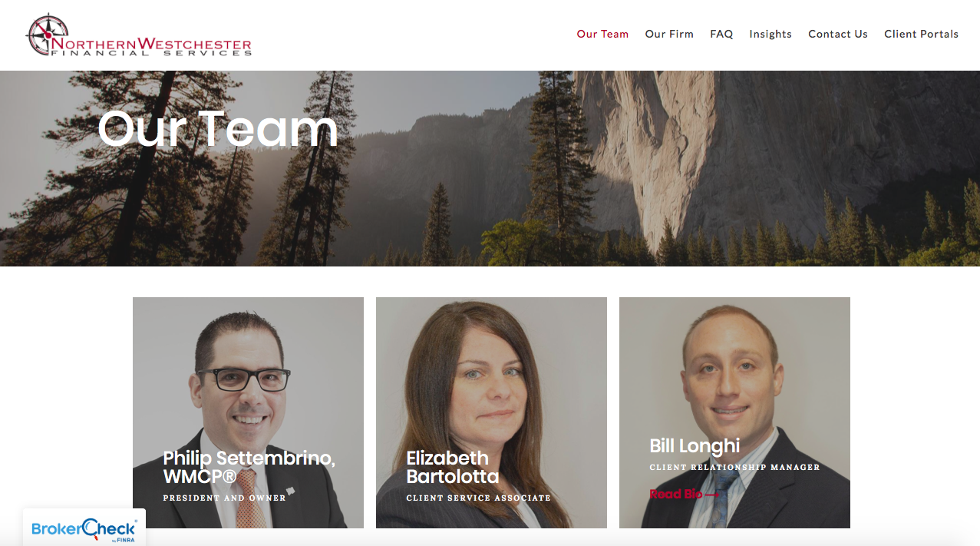The width and height of the screenshot is (980, 546).
Task: Go to the Our Firm page
Action: point(669,34)
